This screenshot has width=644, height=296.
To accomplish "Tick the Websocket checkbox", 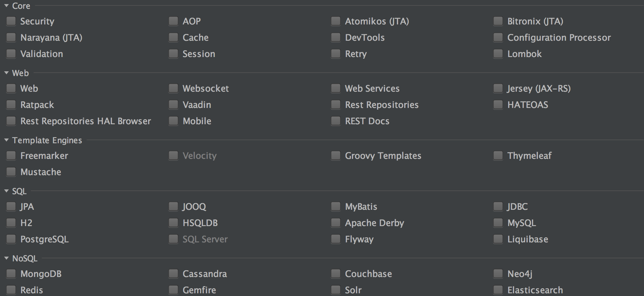I will coord(174,89).
